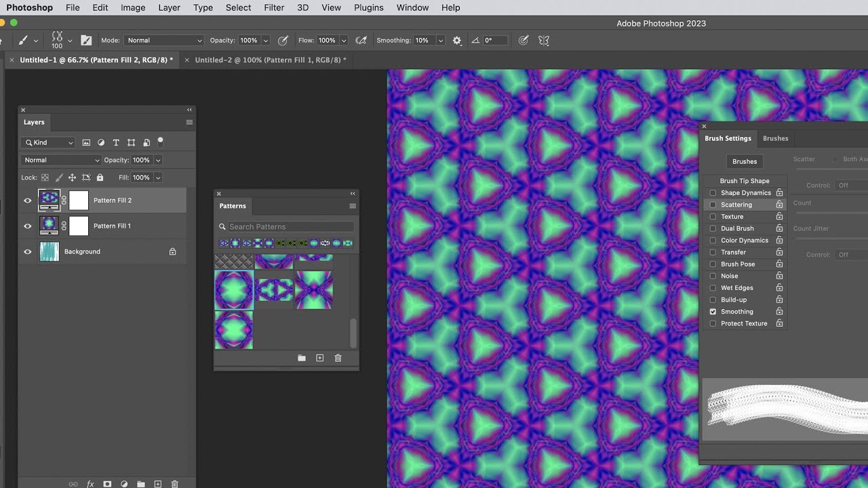Create new fill or adjustment layer icon

click(124, 484)
